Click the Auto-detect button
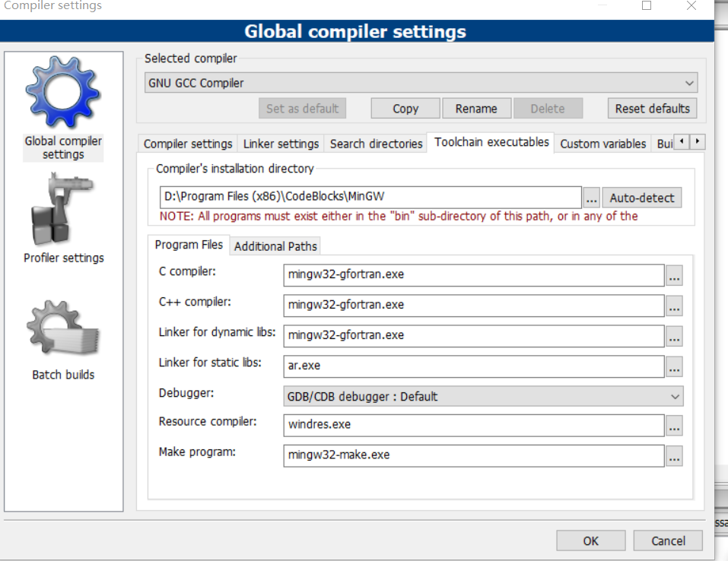The height and width of the screenshot is (561, 728). 641,197
